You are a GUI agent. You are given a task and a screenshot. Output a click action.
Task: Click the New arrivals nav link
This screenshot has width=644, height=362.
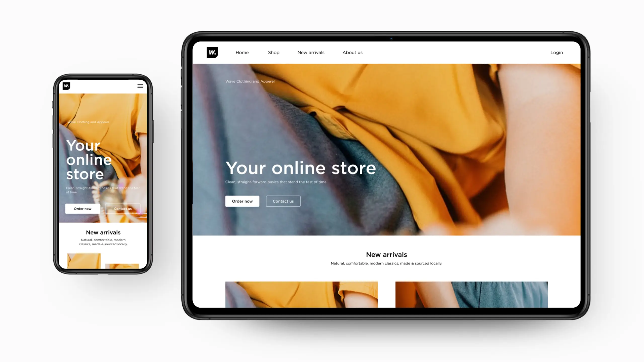pos(310,53)
